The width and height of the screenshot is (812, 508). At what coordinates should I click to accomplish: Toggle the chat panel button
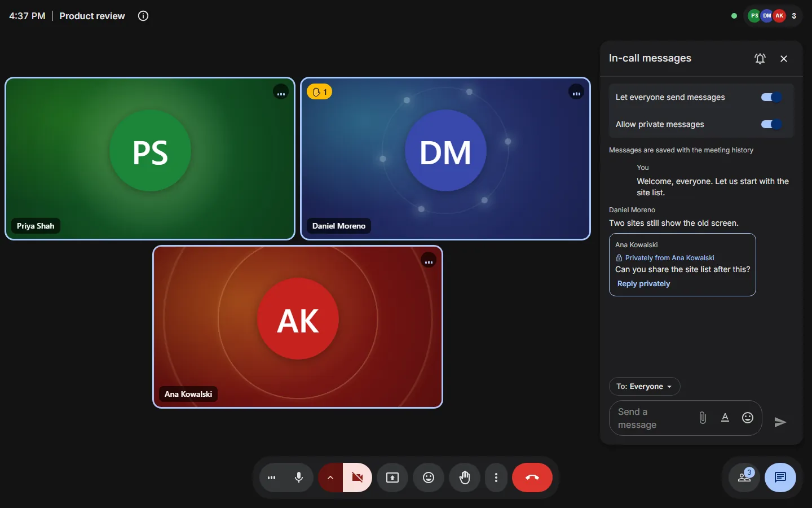tap(780, 478)
